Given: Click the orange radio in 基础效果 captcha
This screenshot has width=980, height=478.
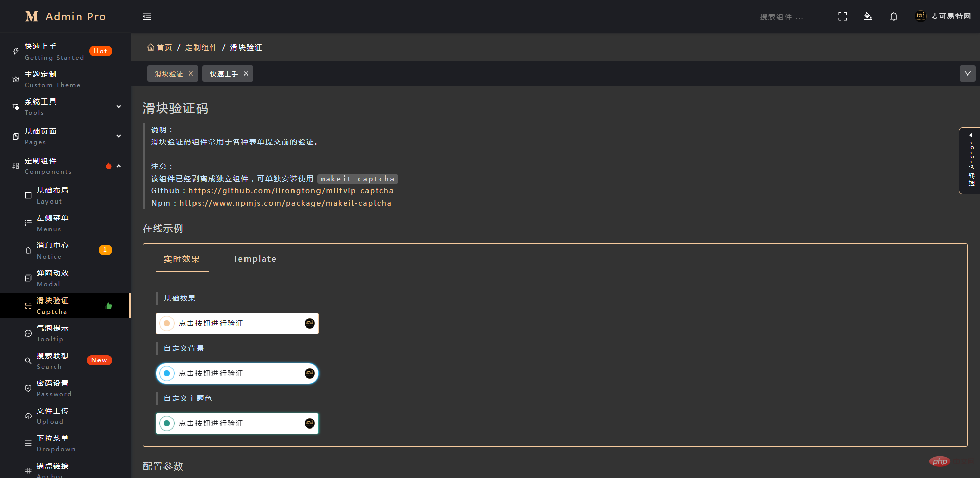Looking at the screenshot, I should point(167,323).
